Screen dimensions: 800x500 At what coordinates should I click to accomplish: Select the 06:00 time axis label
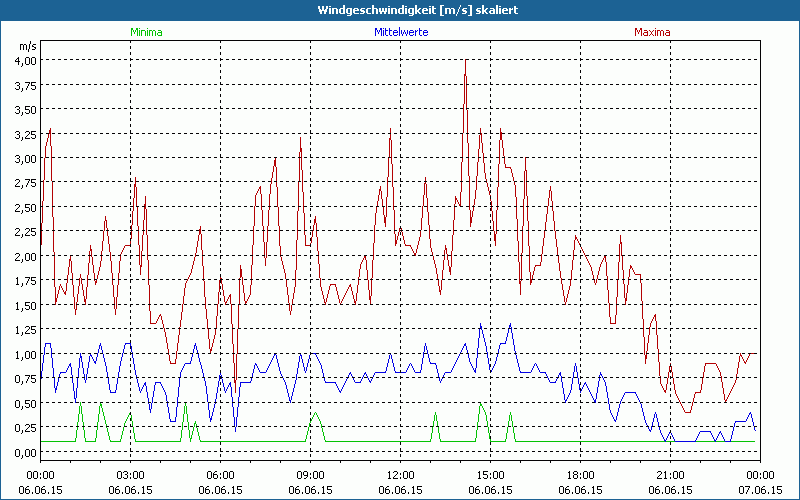220,475
